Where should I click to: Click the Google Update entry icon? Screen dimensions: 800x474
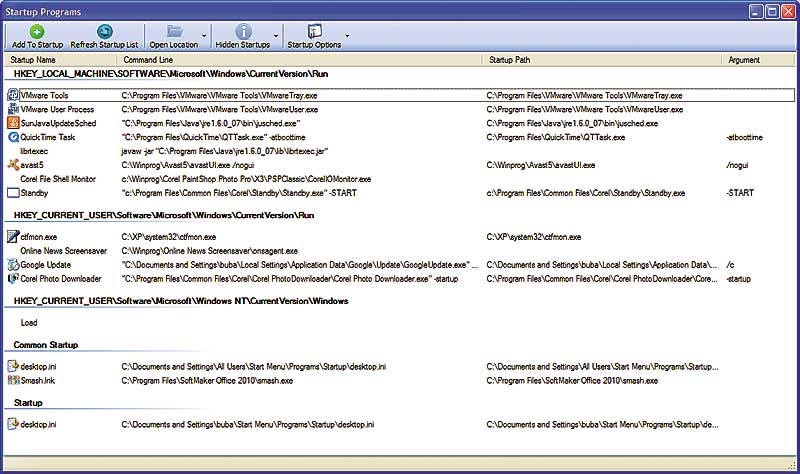(x=13, y=265)
